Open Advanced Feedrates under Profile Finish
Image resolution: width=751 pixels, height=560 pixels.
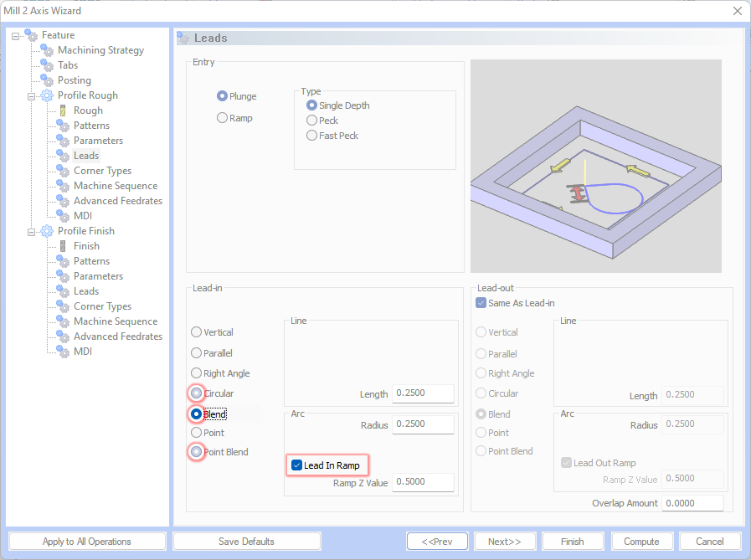[118, 337]
